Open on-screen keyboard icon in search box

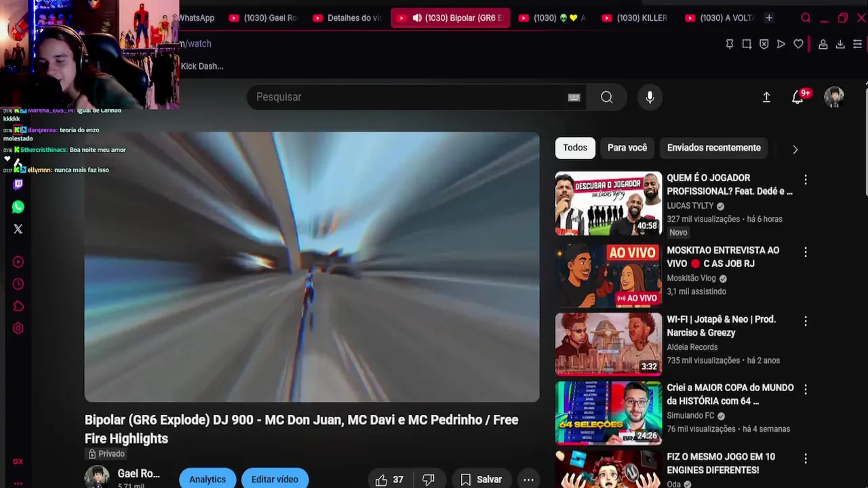click(x=574, y=97)
